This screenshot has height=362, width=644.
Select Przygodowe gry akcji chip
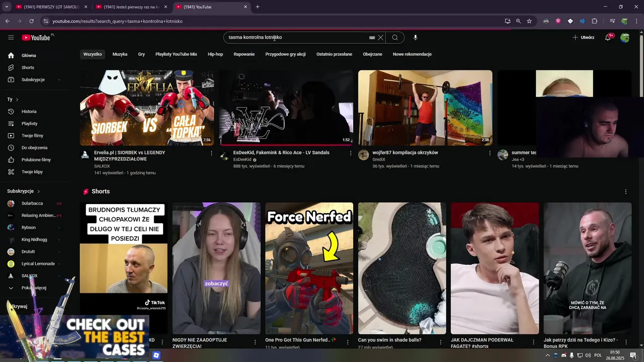coord(285,54)
